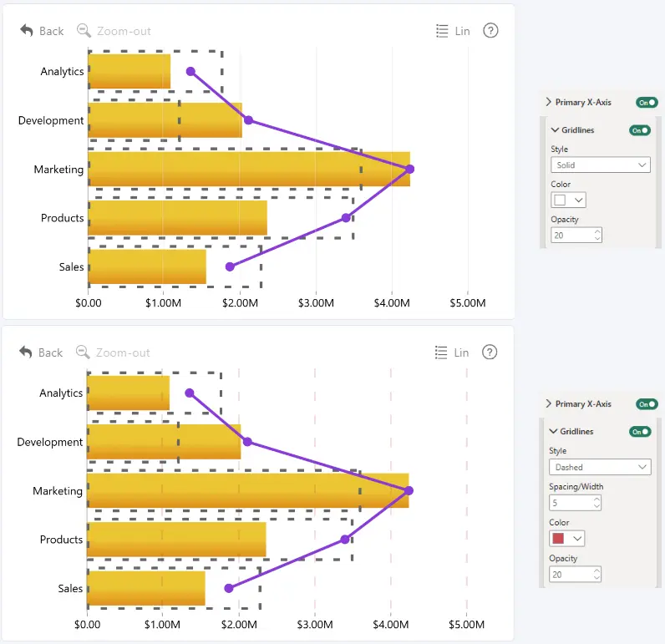665x644 pixels.
Task: Click the Lin scale list icon in upper chart
Action: [442, 31]
